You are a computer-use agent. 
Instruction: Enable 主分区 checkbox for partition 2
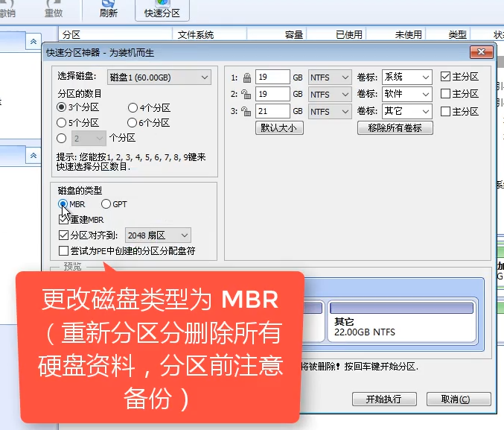point(445,94)
